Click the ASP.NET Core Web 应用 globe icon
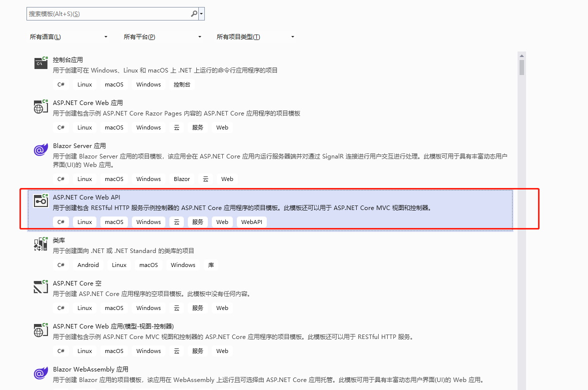 [x=40, y=106]
